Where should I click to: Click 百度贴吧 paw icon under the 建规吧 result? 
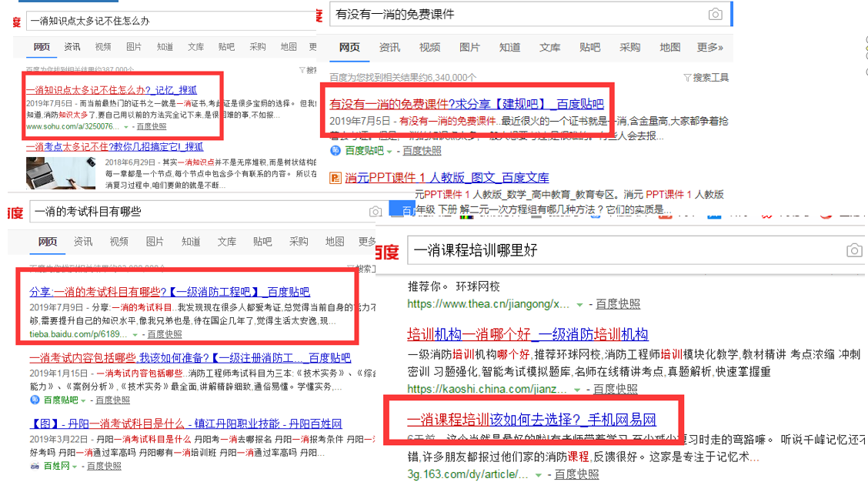[336, 151]
